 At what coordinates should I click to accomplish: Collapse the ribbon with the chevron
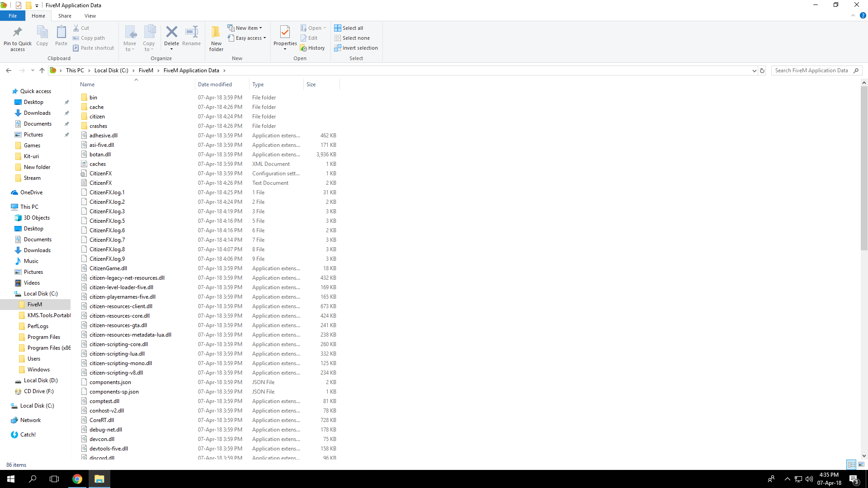[x=853, y=15]
